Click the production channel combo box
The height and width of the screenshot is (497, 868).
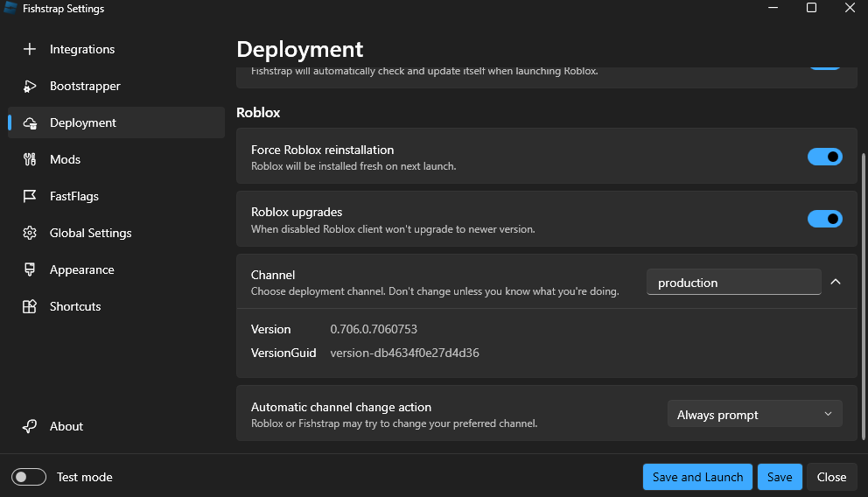click(x=733, y=283)
